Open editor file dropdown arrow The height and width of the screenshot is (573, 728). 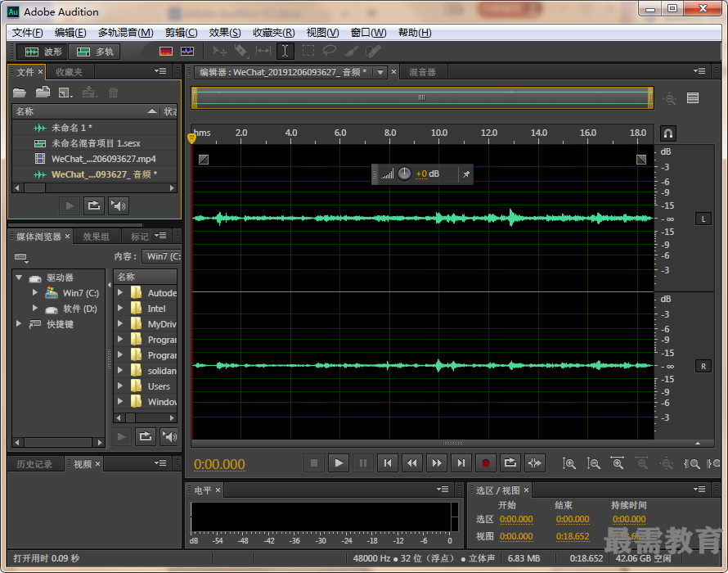(380, 72)
